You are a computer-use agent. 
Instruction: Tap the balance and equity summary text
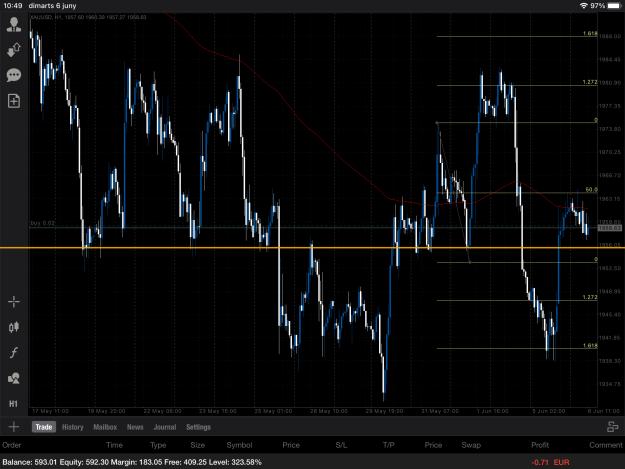pos(132,462)
